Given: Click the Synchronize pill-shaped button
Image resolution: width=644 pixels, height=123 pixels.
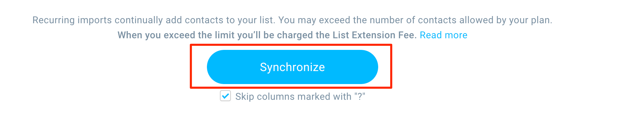Looking at the screenshot, I should click(x=292, y=67).
